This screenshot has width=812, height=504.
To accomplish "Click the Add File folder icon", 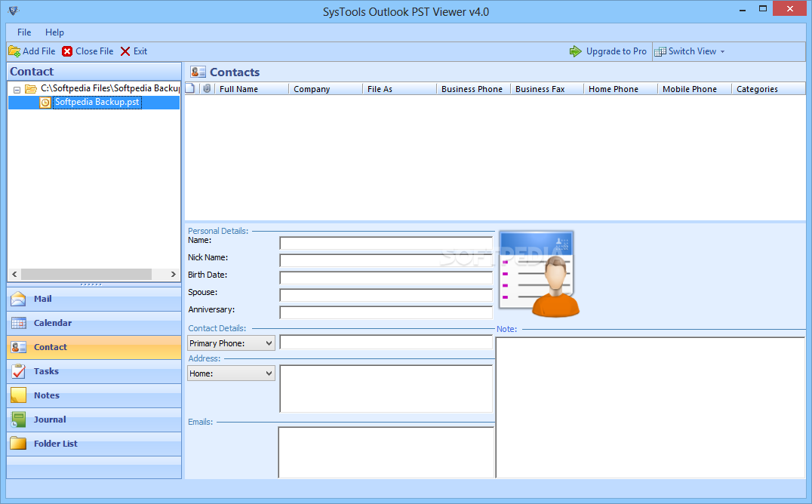I will pyautogui.click(x=14, y=51).
